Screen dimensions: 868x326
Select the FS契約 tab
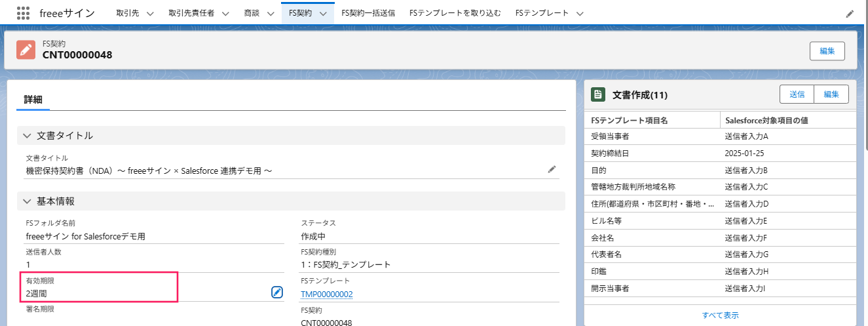[300, 13]
